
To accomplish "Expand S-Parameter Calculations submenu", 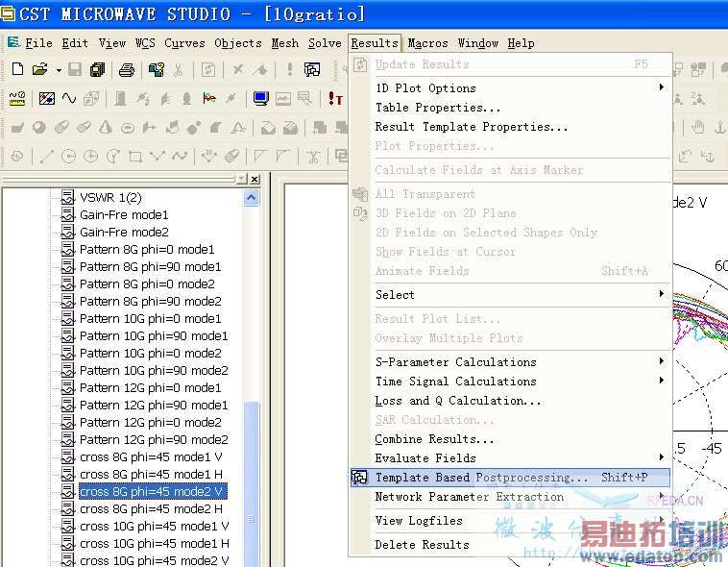I will coord(510,361).
